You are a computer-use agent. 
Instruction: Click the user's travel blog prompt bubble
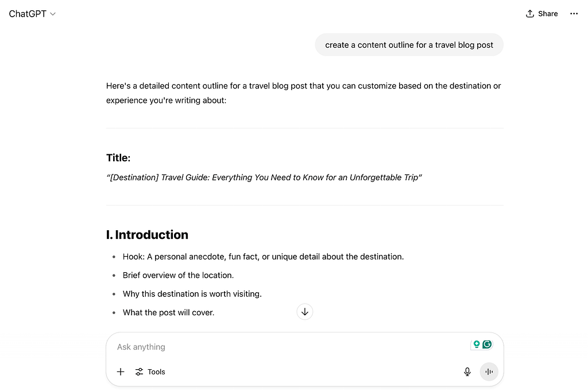pyautogui.click(x=409, y=45)
